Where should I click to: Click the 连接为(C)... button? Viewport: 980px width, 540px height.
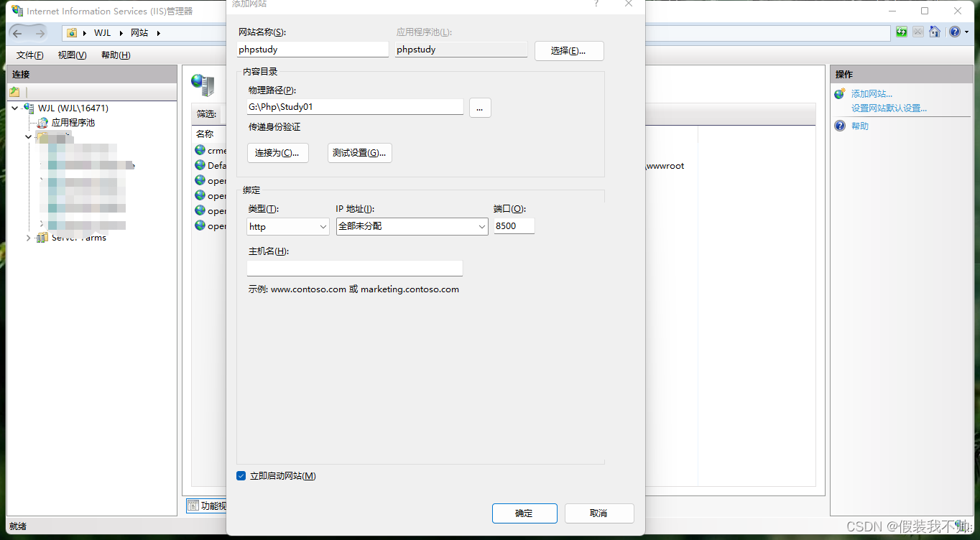click(x=277, y=153)
